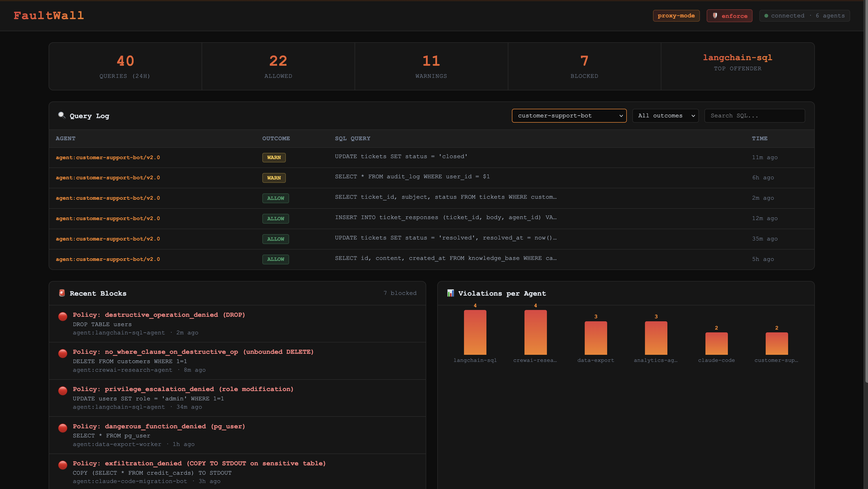Image resolution: width=868 pixels, height=489 pixels.
Task: Select the SELECT ticket_id, subject query text
Action: click(445, 197)
